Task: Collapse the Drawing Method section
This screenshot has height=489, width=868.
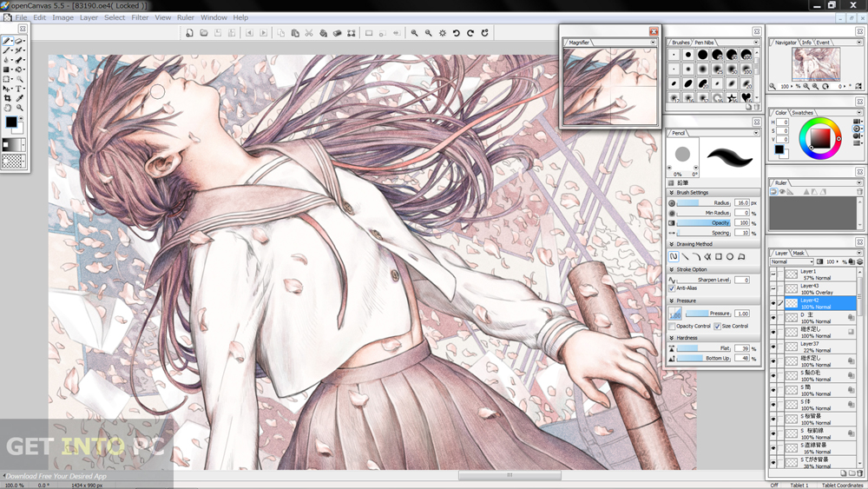Action: click(x=672, y=244)
